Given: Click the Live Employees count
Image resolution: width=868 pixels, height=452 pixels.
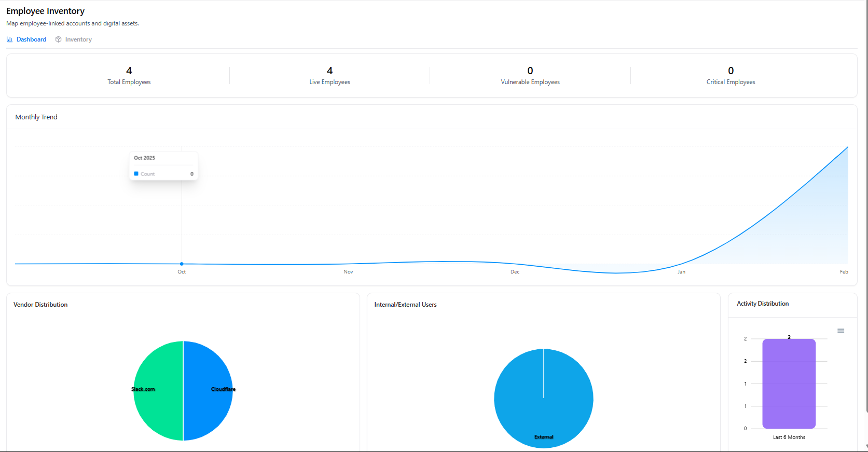Looking at the screenshot, I should 329,71.
